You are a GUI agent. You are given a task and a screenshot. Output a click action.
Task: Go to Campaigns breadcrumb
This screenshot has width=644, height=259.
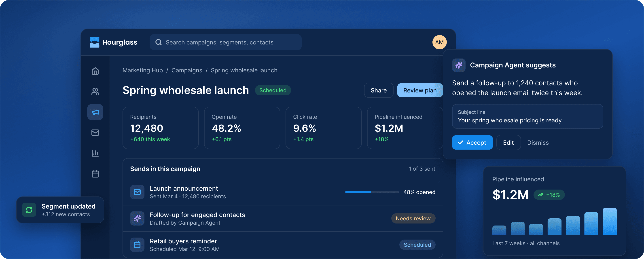[187, 70]
